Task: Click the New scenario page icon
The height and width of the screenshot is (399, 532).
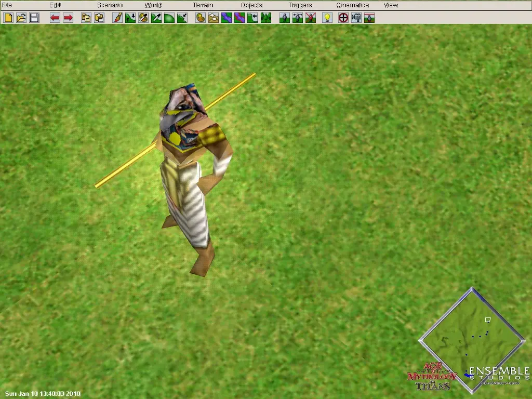Action: (8, 18)
